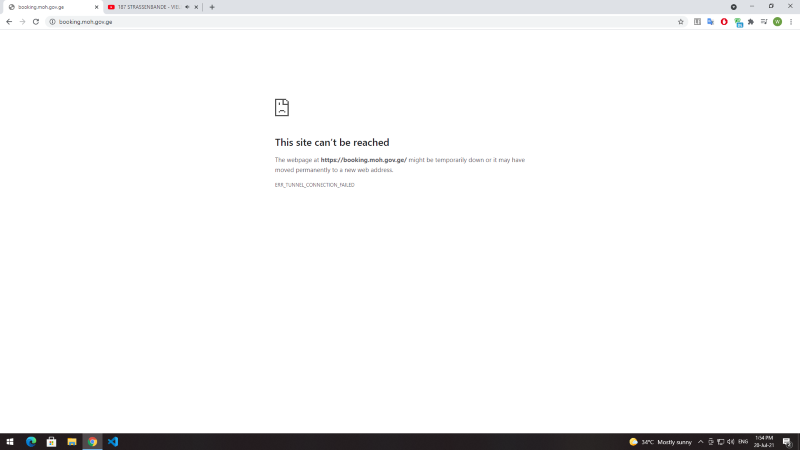This screenshot has height=450, width=800.
Task: Click the dark circular icon in title bar
Action: (734, 7)
